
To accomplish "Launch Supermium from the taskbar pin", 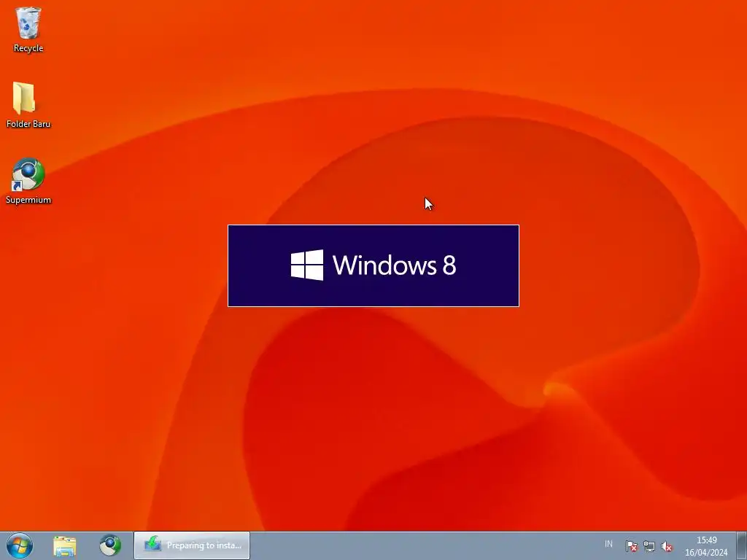I will click(x=110, y=545).
